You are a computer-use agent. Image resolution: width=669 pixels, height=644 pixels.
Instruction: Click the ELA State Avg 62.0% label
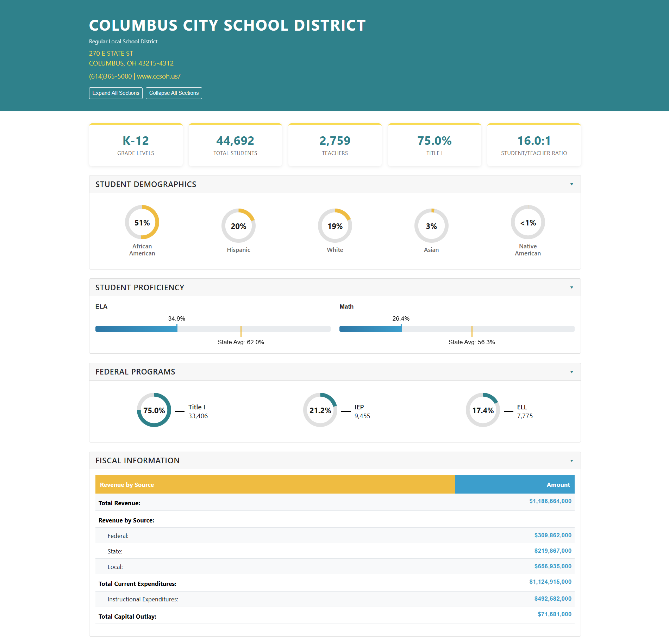pos(241,342)
